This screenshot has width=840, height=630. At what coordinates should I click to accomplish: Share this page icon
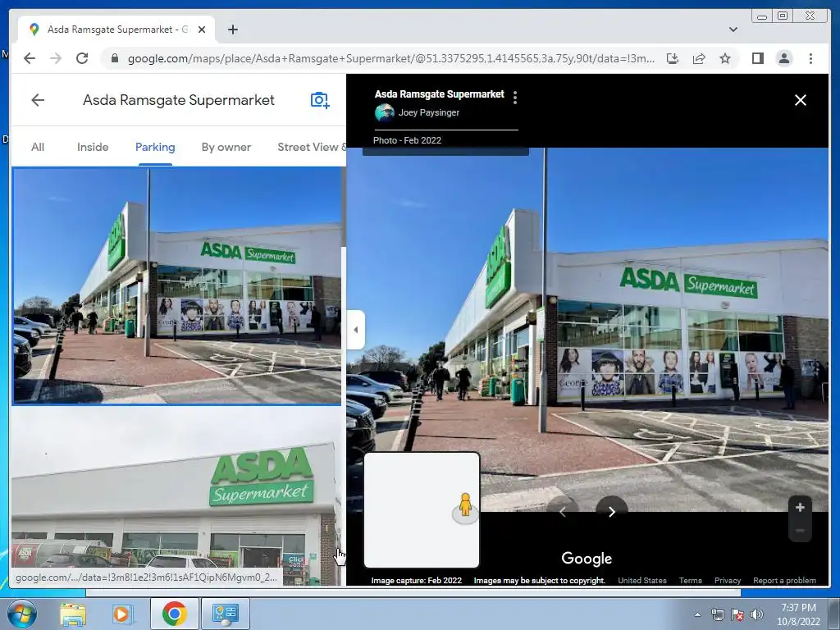tap(699, 58)
